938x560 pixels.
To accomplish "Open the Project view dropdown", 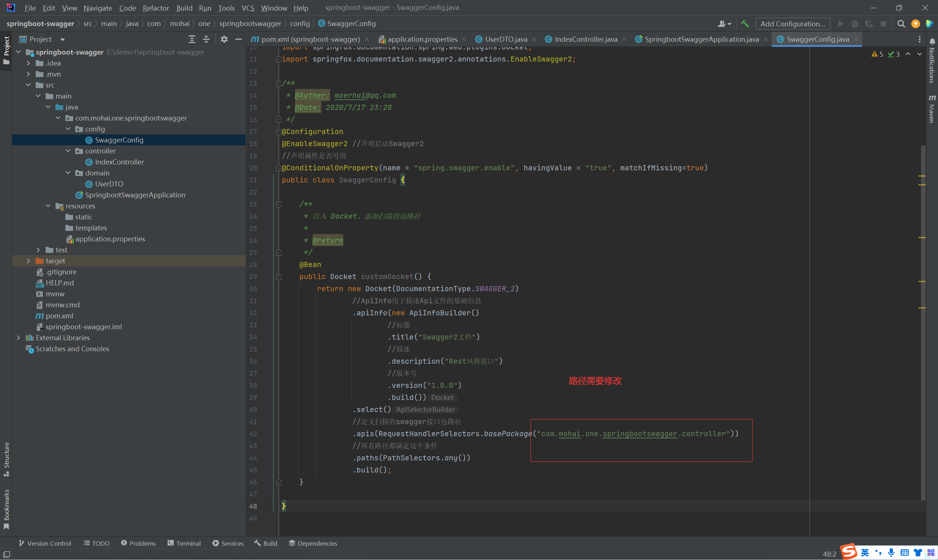I will tap(63, 39).
